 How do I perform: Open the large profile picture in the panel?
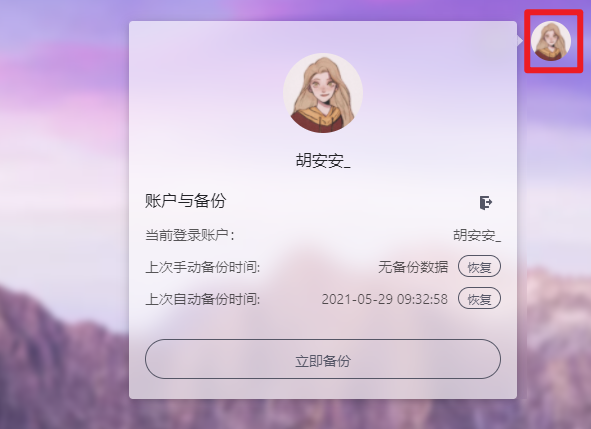(323, 93)
